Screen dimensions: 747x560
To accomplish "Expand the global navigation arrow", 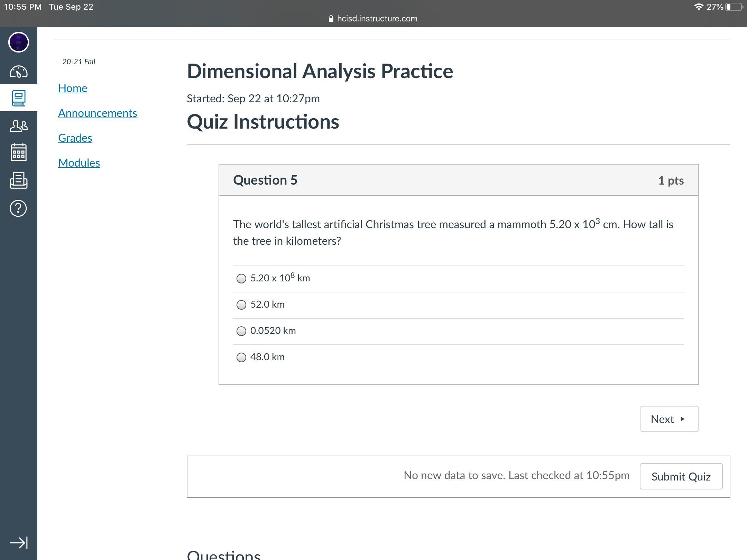I will 18,543.
